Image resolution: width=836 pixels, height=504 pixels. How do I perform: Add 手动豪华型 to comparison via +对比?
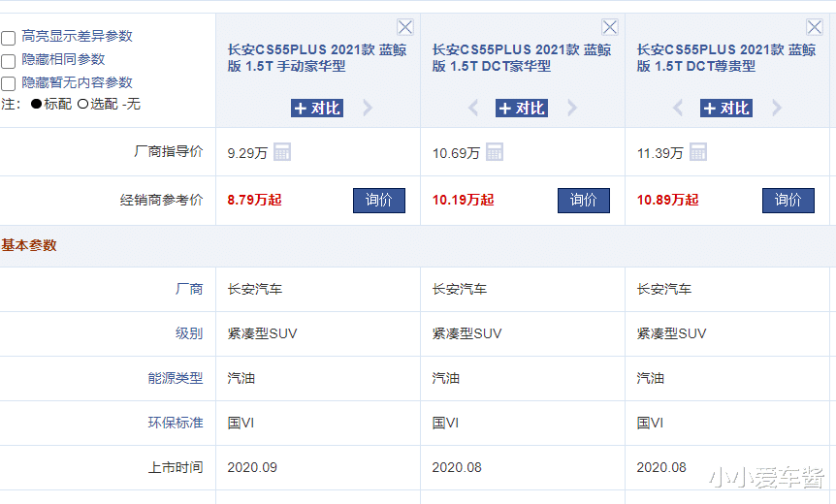pyautogui.click(x=317, y=109)
